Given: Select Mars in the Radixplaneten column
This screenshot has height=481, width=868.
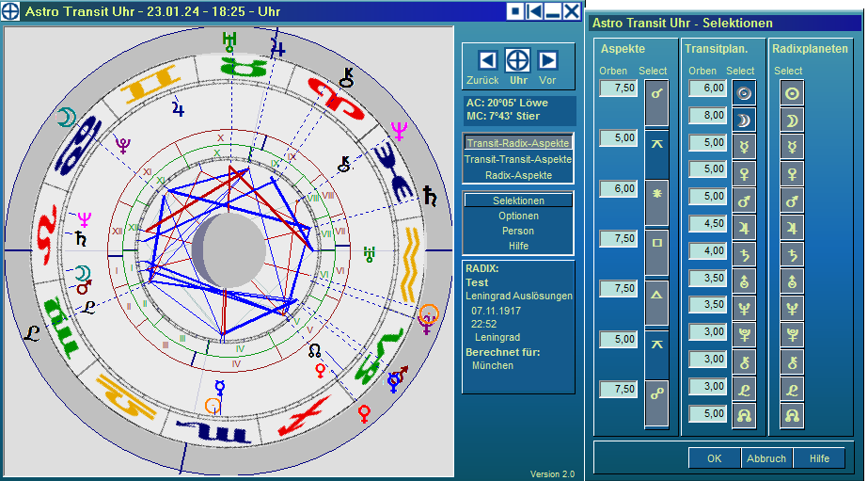Looking at the screenshot, I should pos(792,201).
